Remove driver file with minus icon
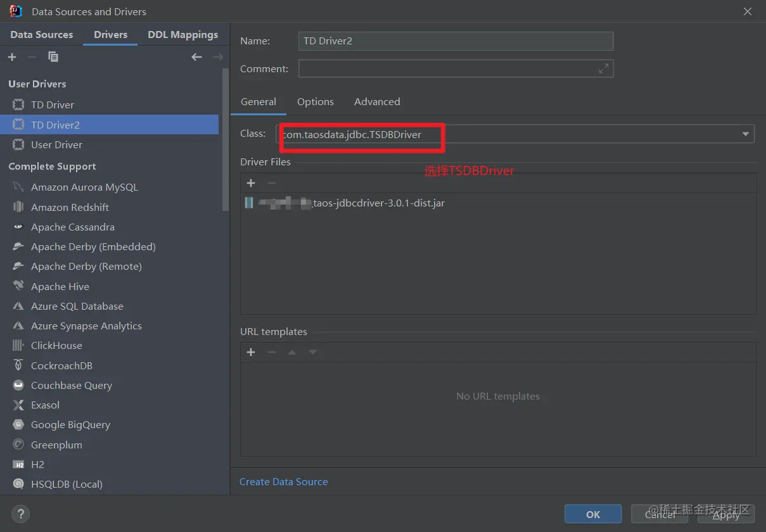Viewport: 766px width, 532px height. [x=272, y=183]
